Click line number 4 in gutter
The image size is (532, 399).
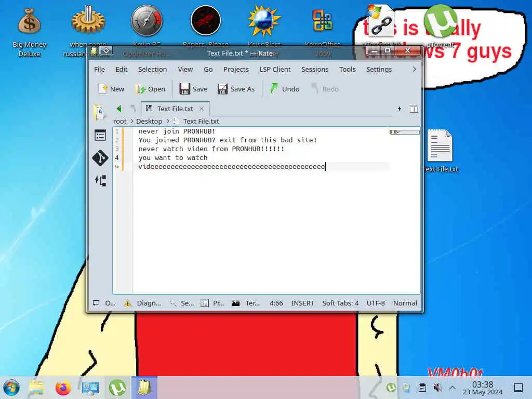117,158
